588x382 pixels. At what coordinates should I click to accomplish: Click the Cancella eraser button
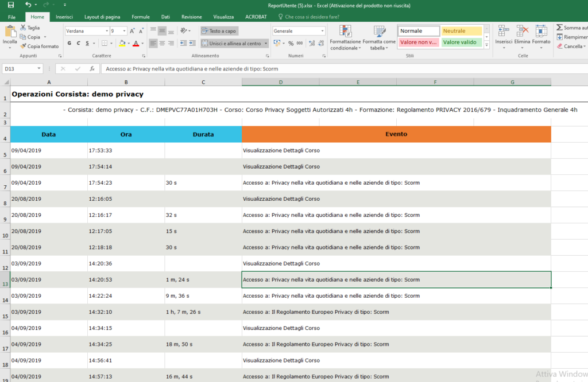tap(571, 46)
